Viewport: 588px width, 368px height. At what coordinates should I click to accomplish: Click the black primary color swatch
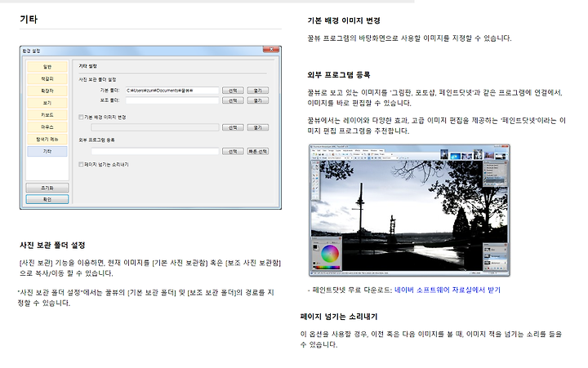click(x=315, y=247)
